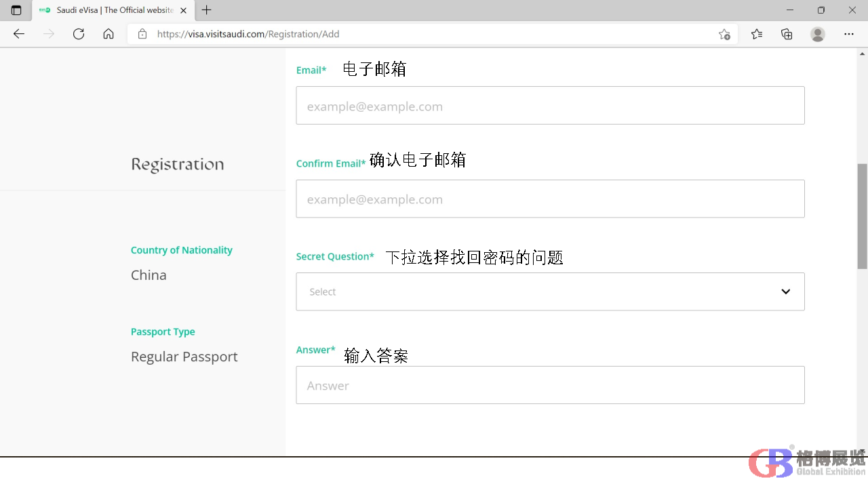Click the browser back arrow
This screenshot has width=868, height=488.
tap(19, 34)
